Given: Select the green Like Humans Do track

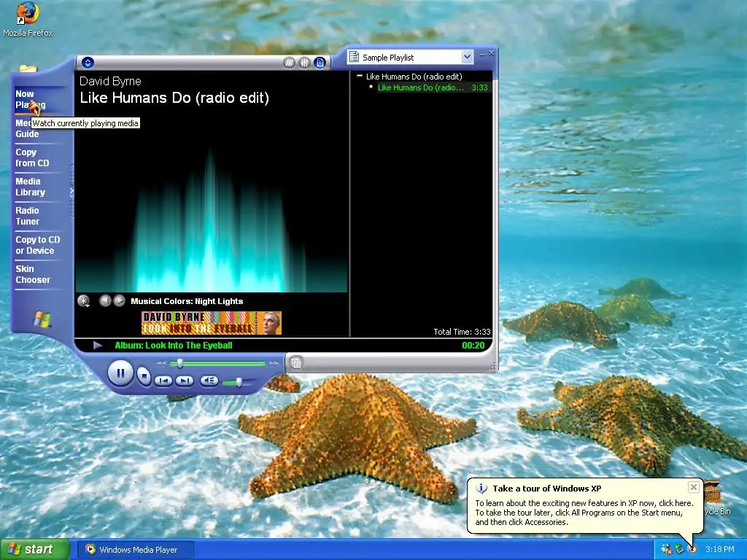Looking at the screenshot, I should [x=433, y=87].
